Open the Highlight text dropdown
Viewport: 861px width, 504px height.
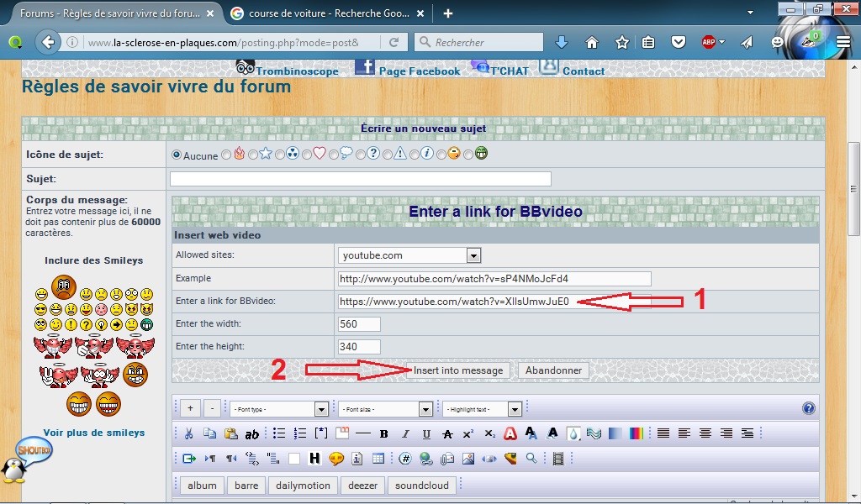[482, 409]
